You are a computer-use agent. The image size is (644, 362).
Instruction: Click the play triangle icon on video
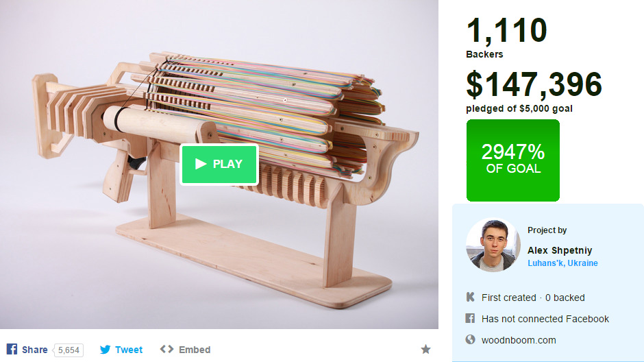(x=201, y=164)
